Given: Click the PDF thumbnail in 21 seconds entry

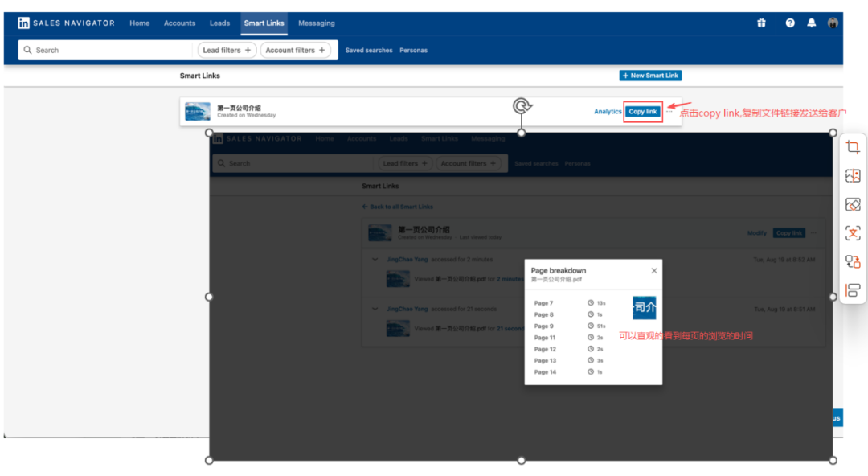Looking at the screenshot, I should coord(398,328).
